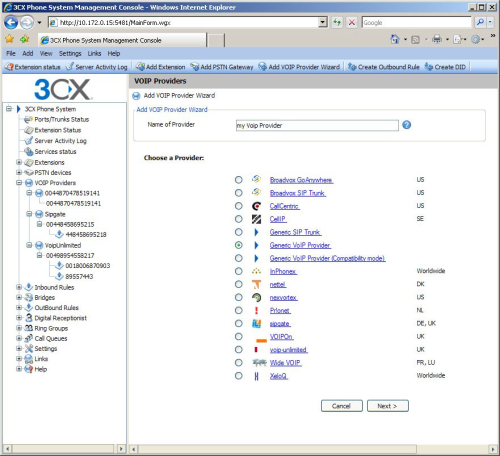Viewport: 500px width, 456px height.
Task: Expand the PSTN devices tree node
Action: (x=19, y=172)
